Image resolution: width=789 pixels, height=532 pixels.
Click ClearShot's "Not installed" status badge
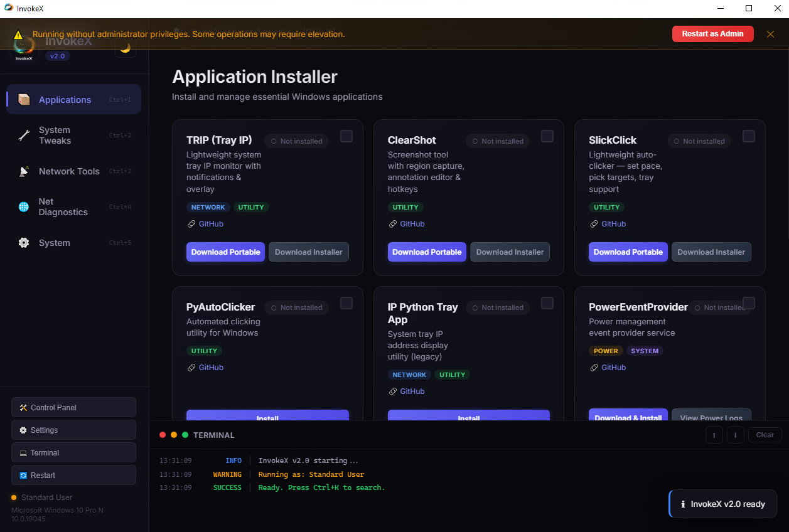click(498, 141)
